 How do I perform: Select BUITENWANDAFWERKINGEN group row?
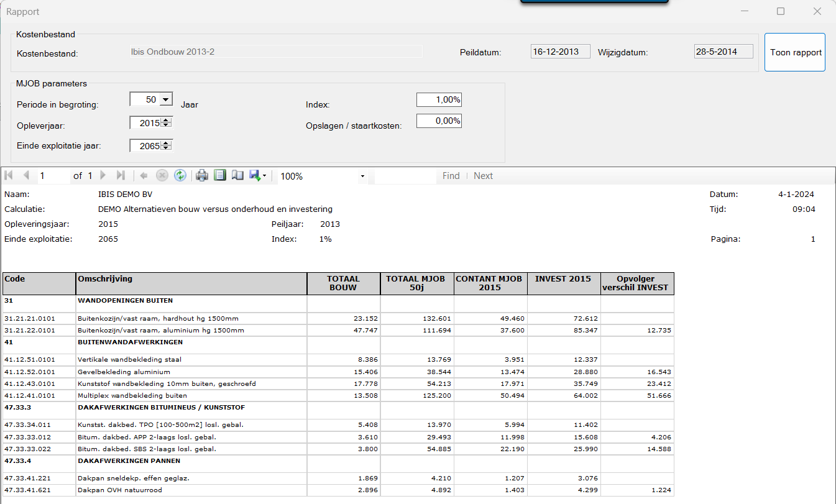(338, 346)
